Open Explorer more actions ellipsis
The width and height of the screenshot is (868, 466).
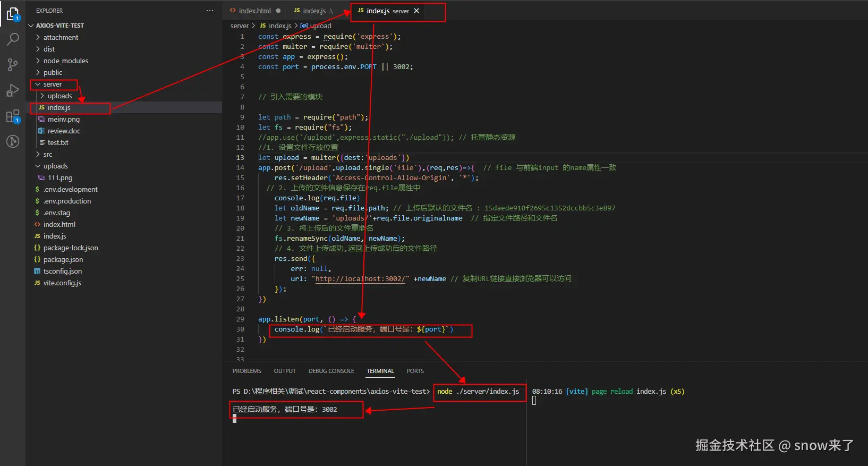[210, 11]
